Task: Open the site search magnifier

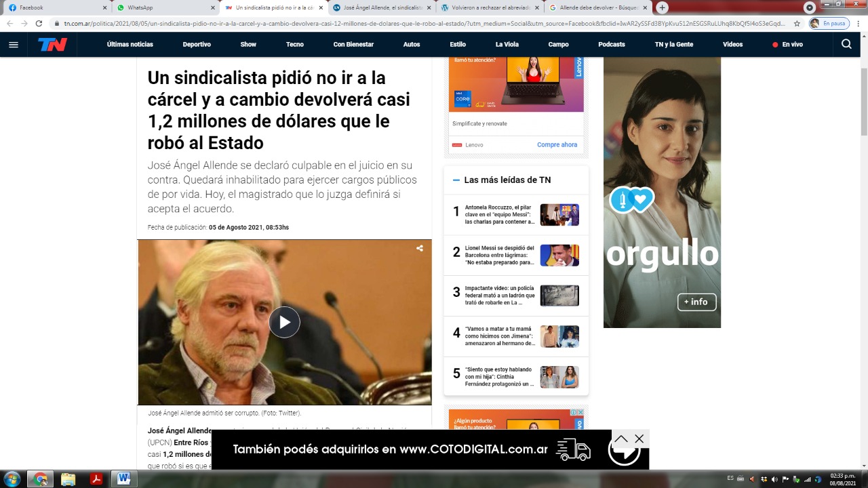Action: pyautogui.click(x=846, y=44)
